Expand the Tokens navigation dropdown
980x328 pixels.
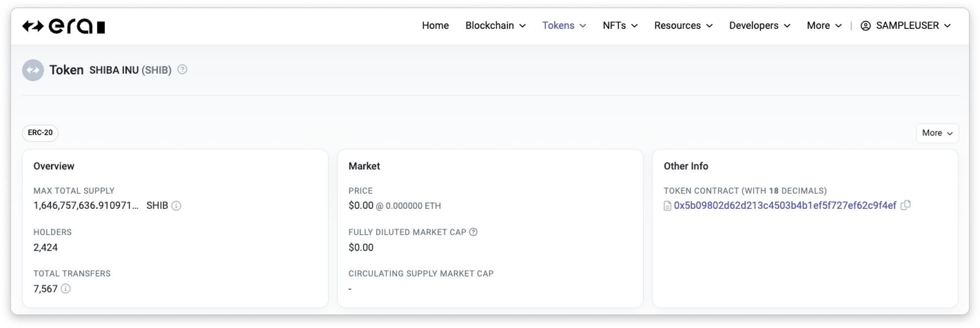click(x=564, y=25)
